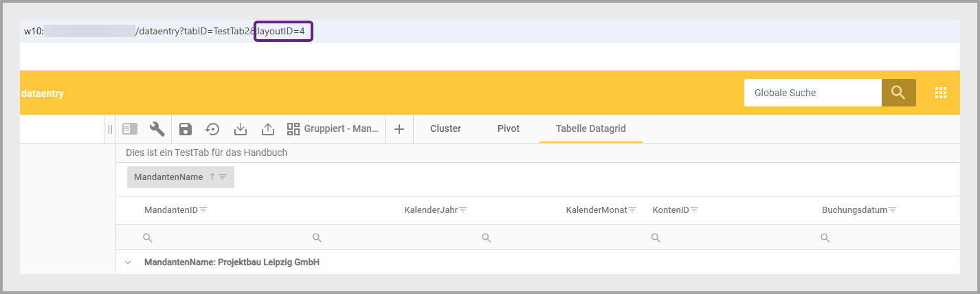Click the panel splitter drag handle
Screen dimensions: 980x294
(x=110, y=129)
